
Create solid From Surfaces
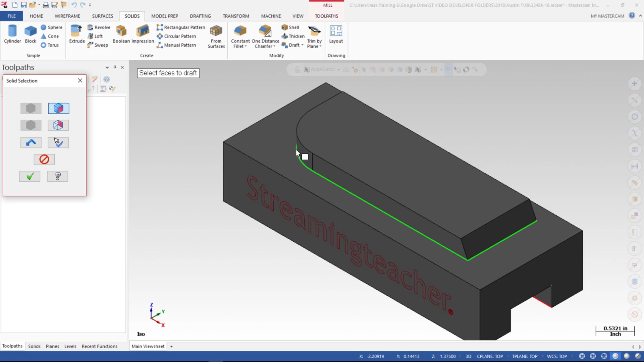coord(216,37)
